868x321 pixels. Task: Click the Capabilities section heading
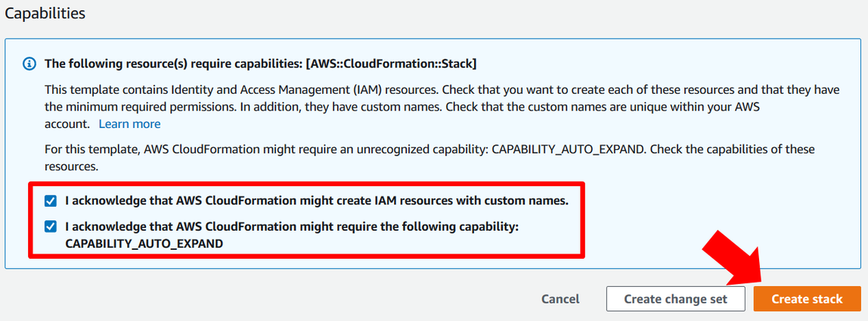[x=45, y=14]
